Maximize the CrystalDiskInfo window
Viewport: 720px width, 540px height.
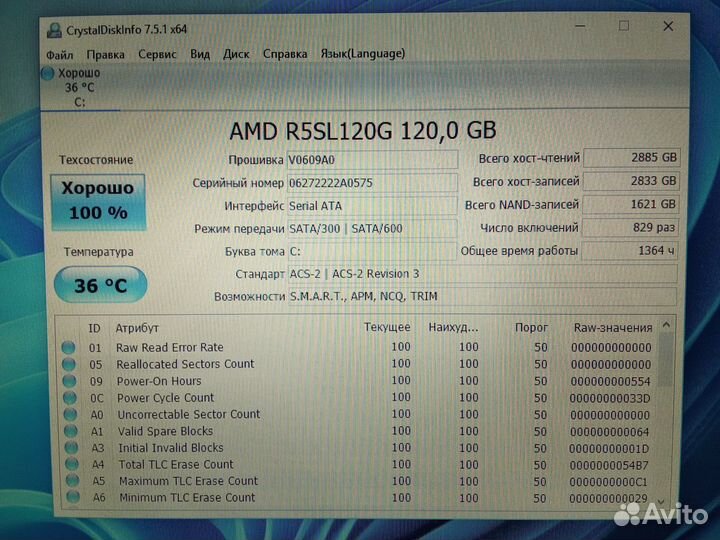tap(624, 26)
